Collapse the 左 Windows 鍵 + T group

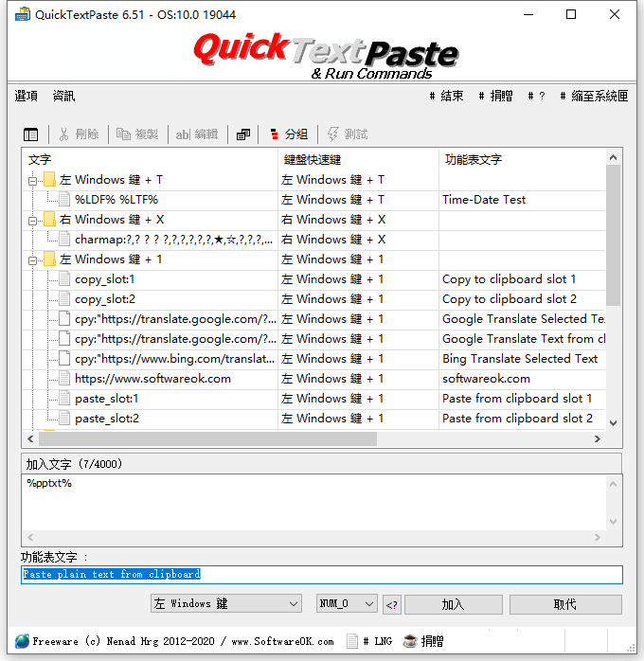click(32, 181)
